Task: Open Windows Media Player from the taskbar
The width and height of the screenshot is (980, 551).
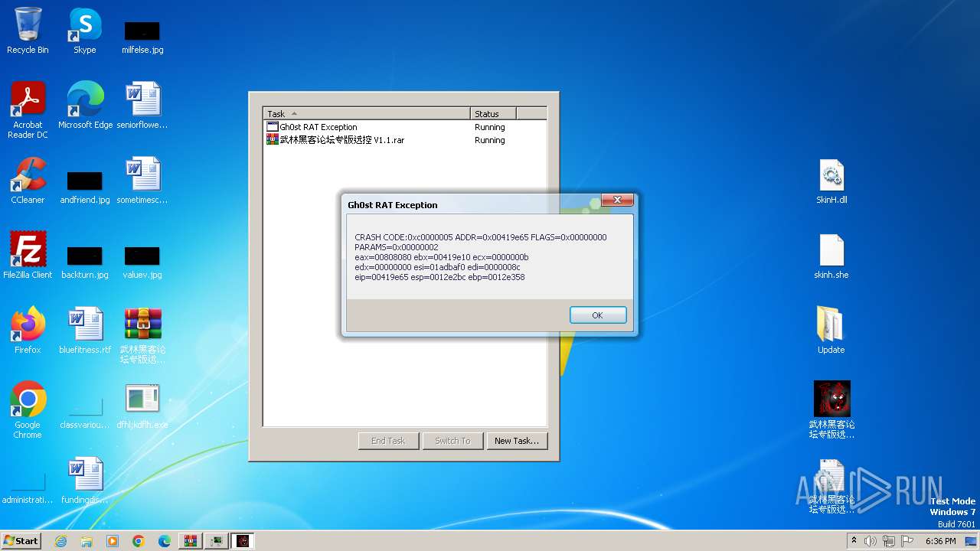Action: (x=113, y=541)
